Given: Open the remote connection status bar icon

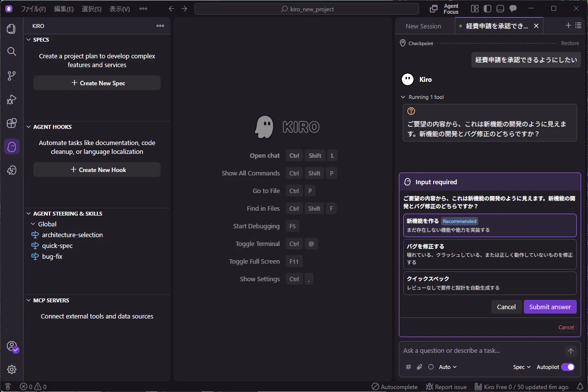Looking at the screenshot, I should point(8,387).
